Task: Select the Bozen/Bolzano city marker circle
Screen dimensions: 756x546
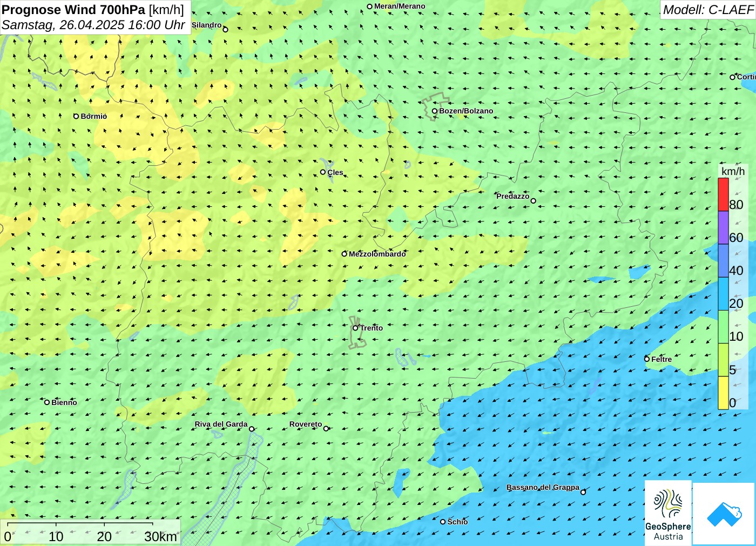Action: (x=435, y=111)
